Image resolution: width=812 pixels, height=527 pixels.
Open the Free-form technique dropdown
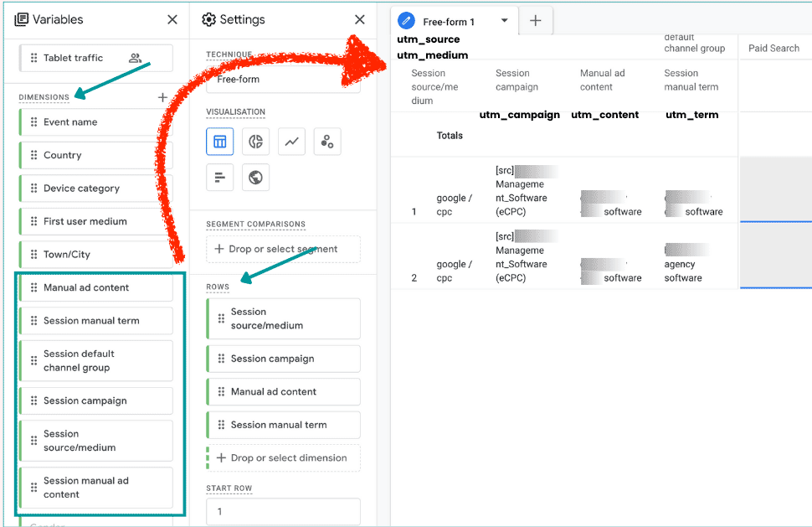click(x=283, y=80)
